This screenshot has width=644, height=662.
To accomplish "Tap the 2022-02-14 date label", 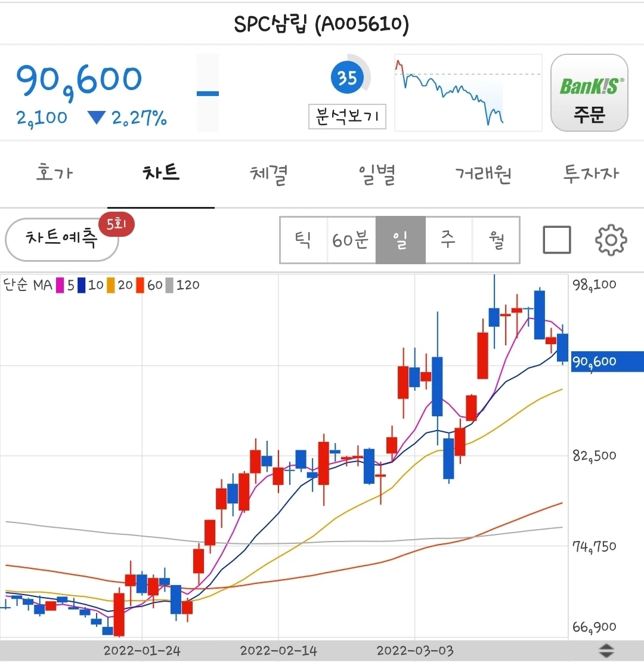I will (x=278, y=651).
